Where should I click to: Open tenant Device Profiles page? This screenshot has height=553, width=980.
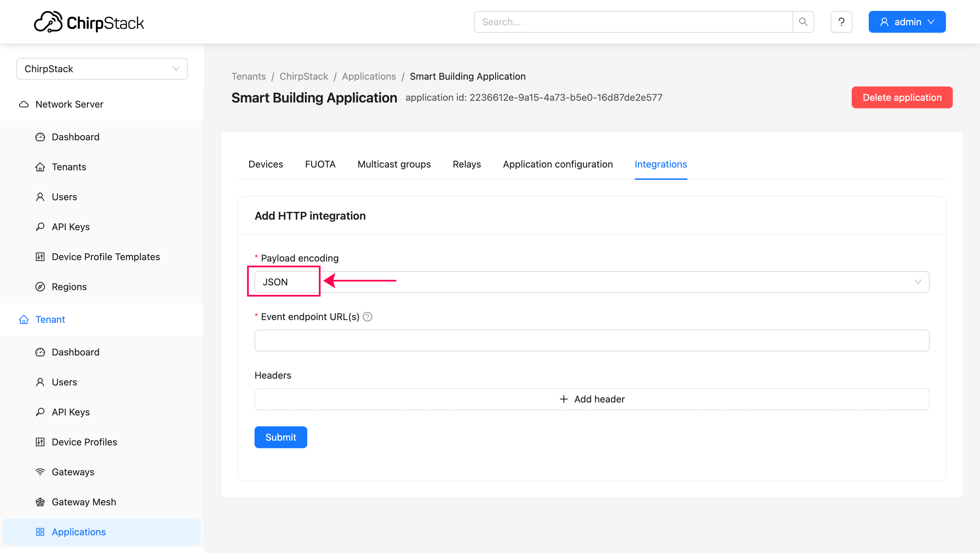(84, 442)
